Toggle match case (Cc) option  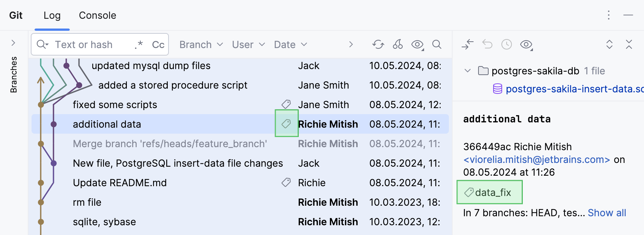point(158,45)
